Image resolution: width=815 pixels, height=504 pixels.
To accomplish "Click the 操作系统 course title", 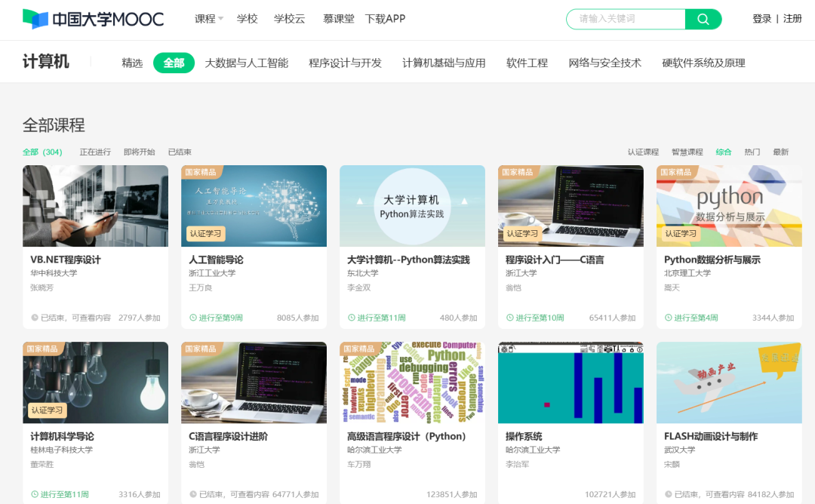I will click(524, 436).
